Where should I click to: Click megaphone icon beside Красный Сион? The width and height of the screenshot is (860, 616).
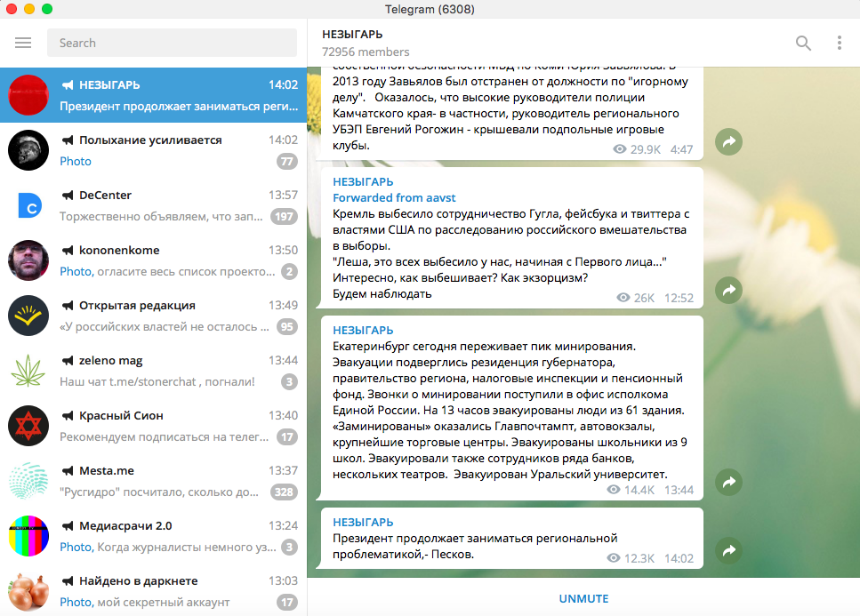click(68, 415)
